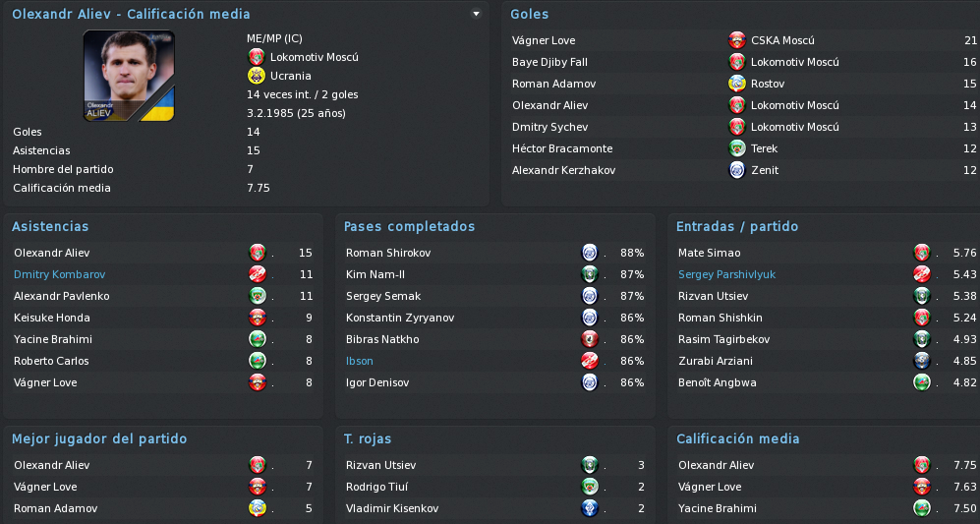Open Sergey Parshivlyuk player link
The height and width of the screenshot is (524, 980).
[726, 274]
